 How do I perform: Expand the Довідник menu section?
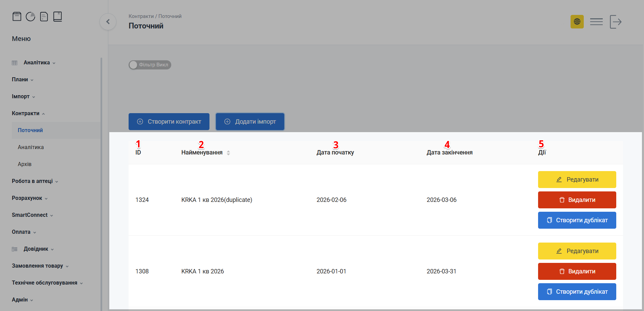coord(36,249)
